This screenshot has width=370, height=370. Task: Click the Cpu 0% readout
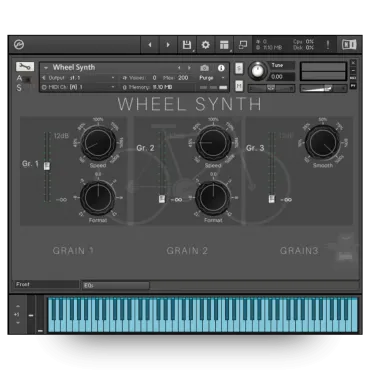pyautogui.click(x=304, y=42)
